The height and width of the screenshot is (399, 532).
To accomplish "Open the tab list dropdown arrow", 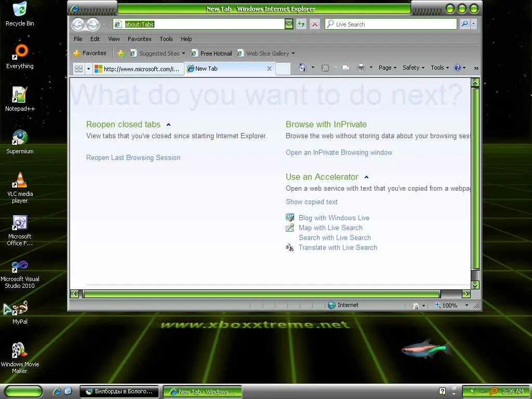I will coord(88,69).
